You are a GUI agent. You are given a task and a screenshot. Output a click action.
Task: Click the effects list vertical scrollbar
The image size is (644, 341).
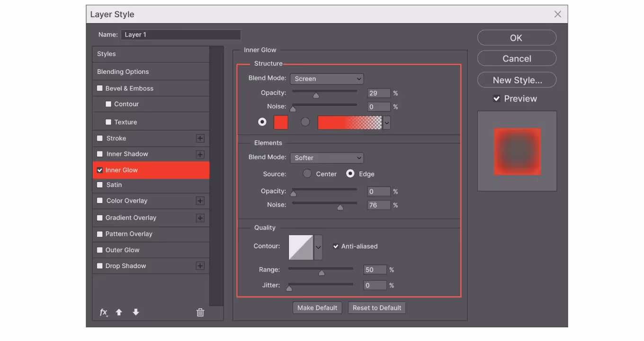(x=216, y=176)
